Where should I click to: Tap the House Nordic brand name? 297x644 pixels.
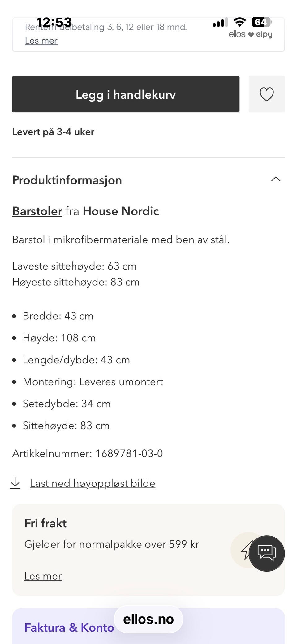[121, 211]
